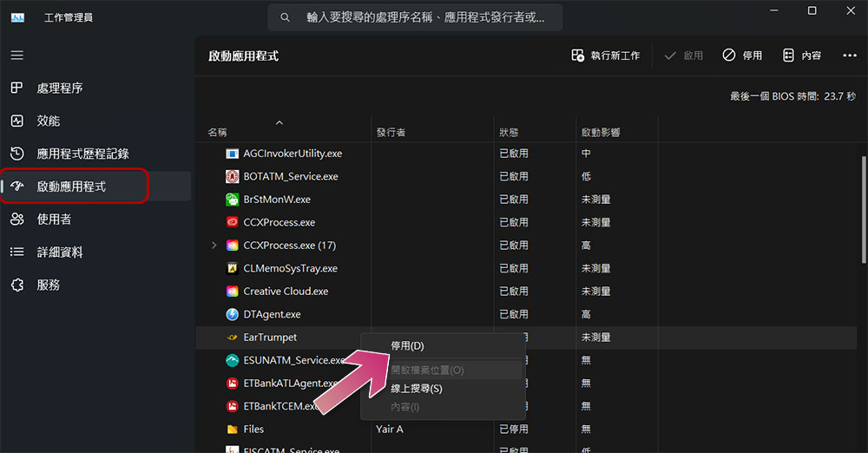Click BrStMonW.exe icon
This screenshot has width=868, height=453.
click(233, 200)
